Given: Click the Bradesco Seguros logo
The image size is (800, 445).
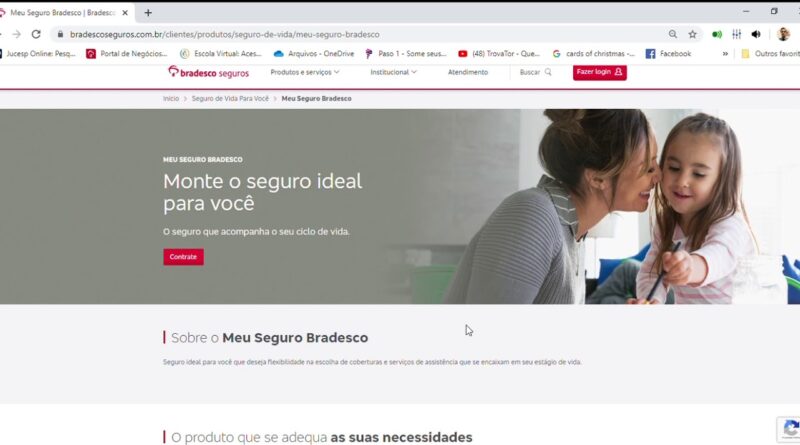Looking at the screenshot, I should tap(208, 72).
